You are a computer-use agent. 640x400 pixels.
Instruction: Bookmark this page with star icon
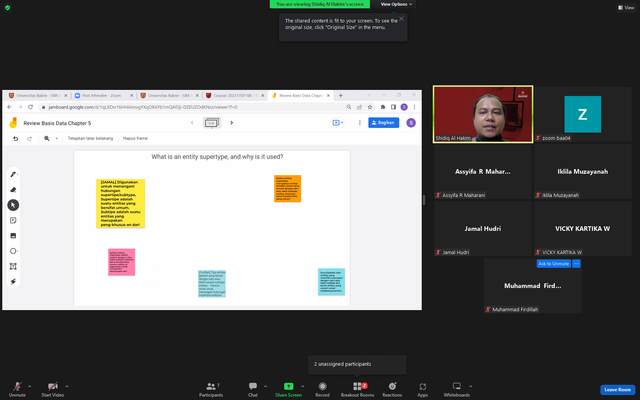point(370,107)
